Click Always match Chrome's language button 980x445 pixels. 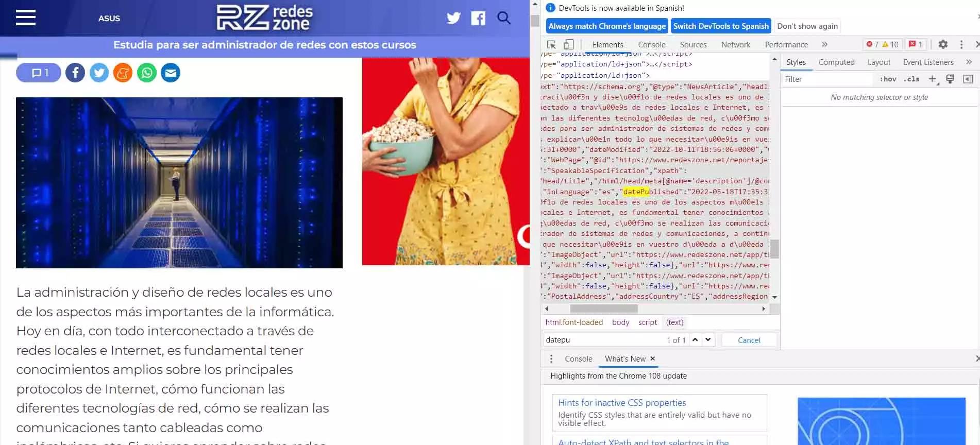(x=606, y=26)
